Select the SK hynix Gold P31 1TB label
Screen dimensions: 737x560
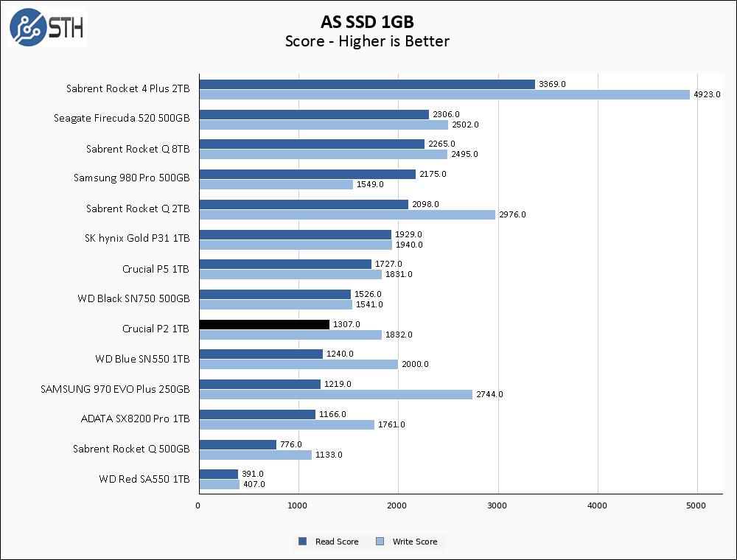tap(137, 238)
